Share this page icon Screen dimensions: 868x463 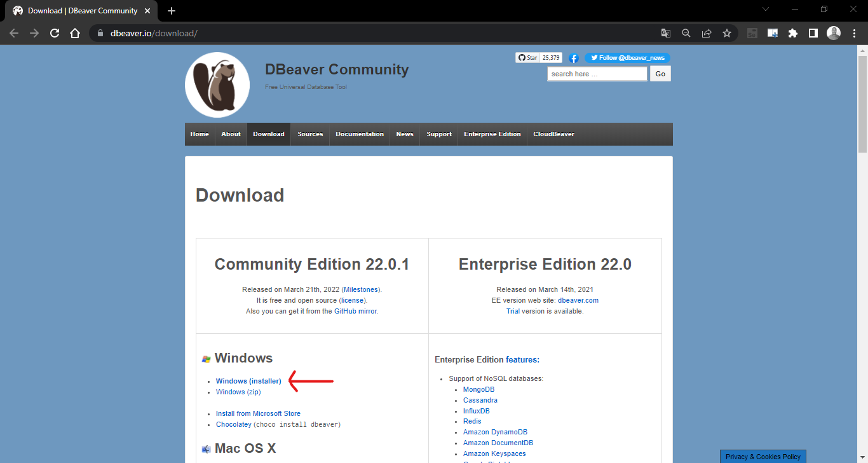pos(706,33)
